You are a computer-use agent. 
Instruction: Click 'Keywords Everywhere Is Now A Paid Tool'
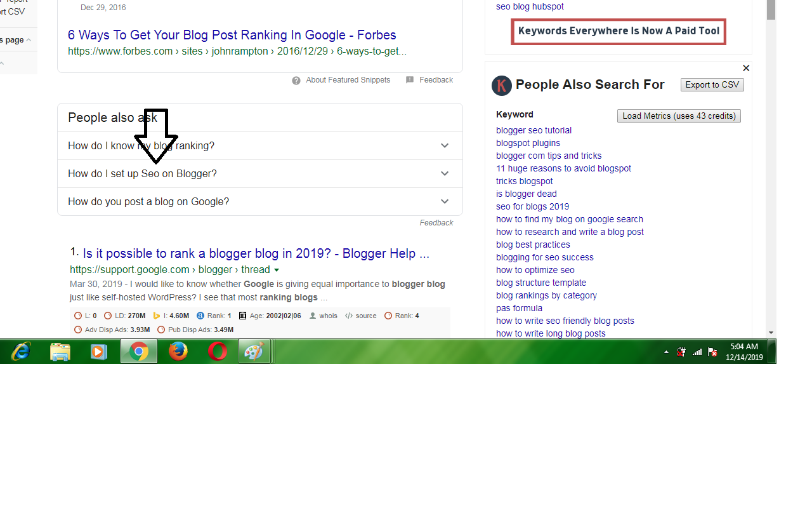pyautogui.click(x=619, y=31)
